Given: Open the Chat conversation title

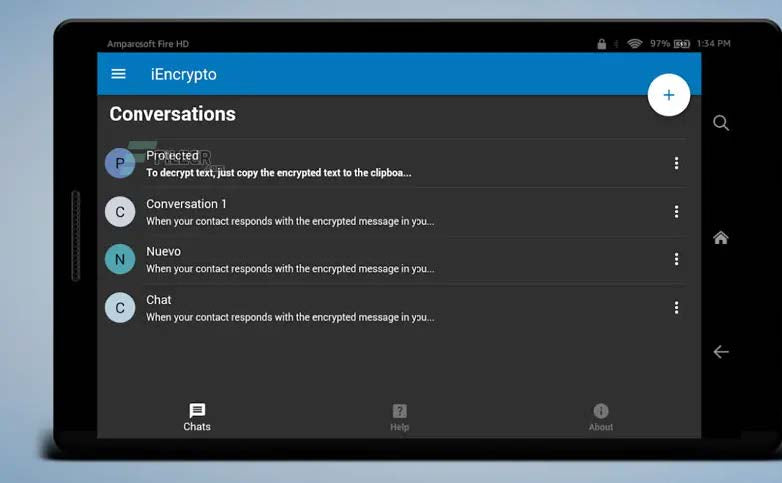Looking at the screenshot, I should pos(159,300).
